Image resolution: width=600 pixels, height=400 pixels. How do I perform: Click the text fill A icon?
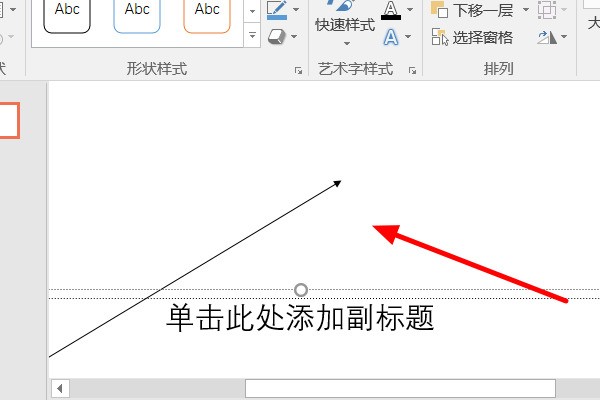pyautogui.click(x=391, y=10)
